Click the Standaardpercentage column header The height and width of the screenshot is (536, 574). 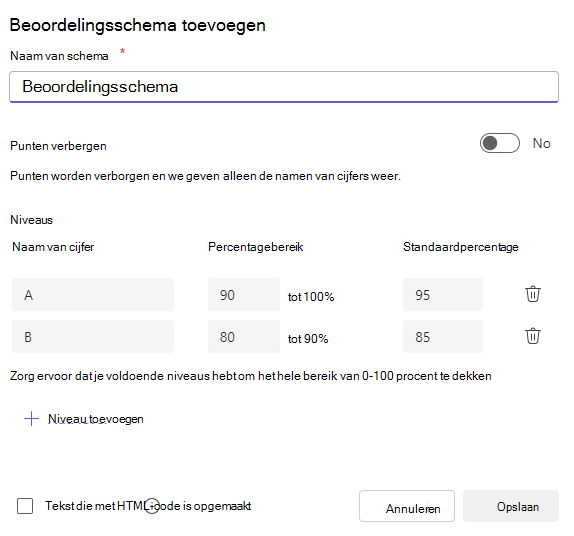coord(461,247)
